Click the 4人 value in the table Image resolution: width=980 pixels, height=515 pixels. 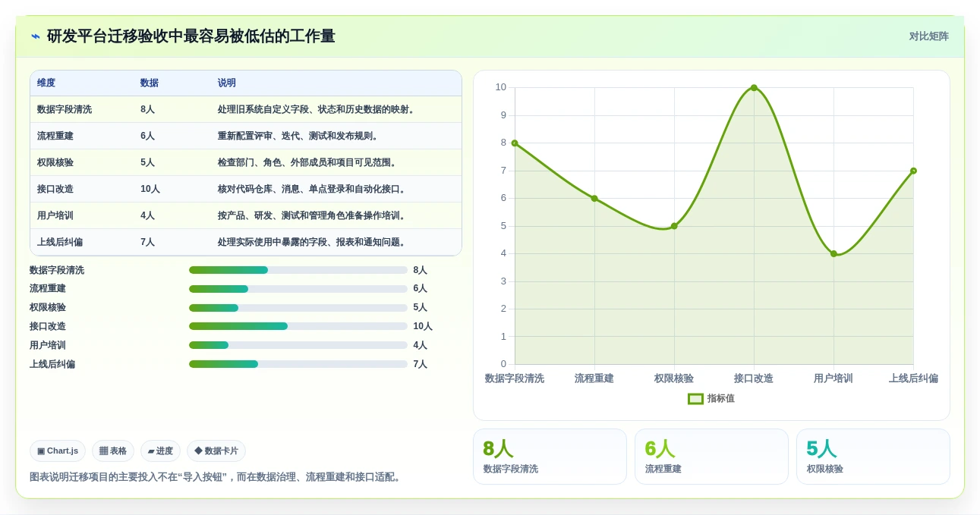[147, 215]
